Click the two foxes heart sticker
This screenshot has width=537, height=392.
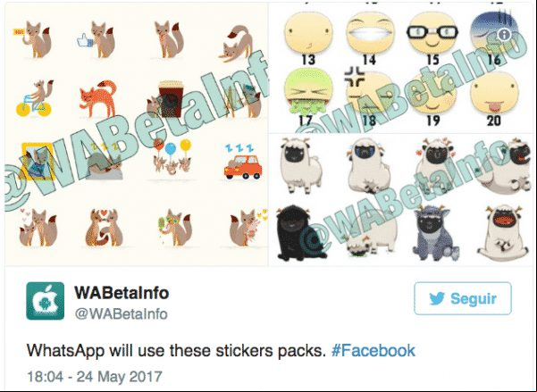104,228
